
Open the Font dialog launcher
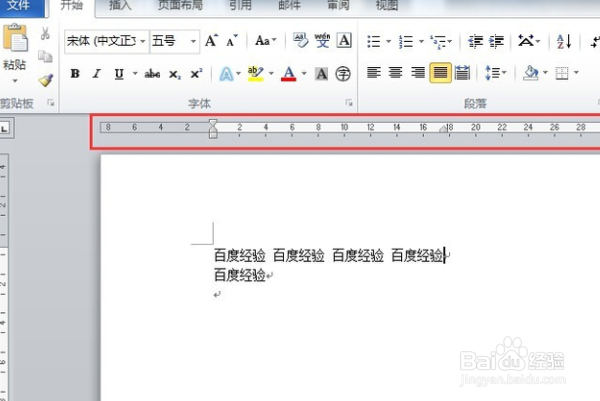(349, 103)
